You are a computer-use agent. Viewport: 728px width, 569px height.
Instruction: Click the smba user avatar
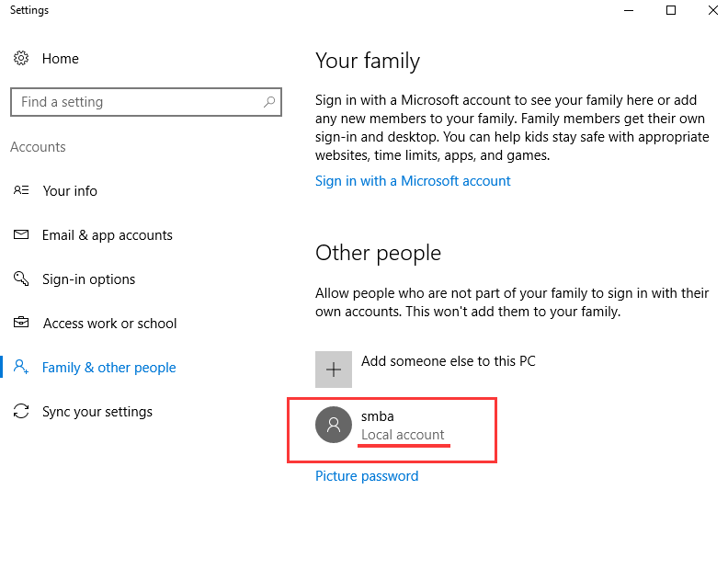pyautogui.click(x=334, y=425)
